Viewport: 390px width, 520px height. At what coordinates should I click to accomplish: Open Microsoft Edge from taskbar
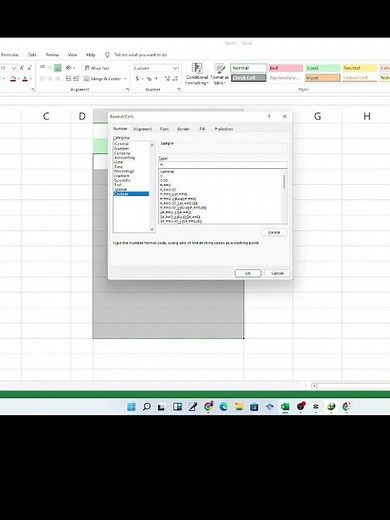(223, 407)
